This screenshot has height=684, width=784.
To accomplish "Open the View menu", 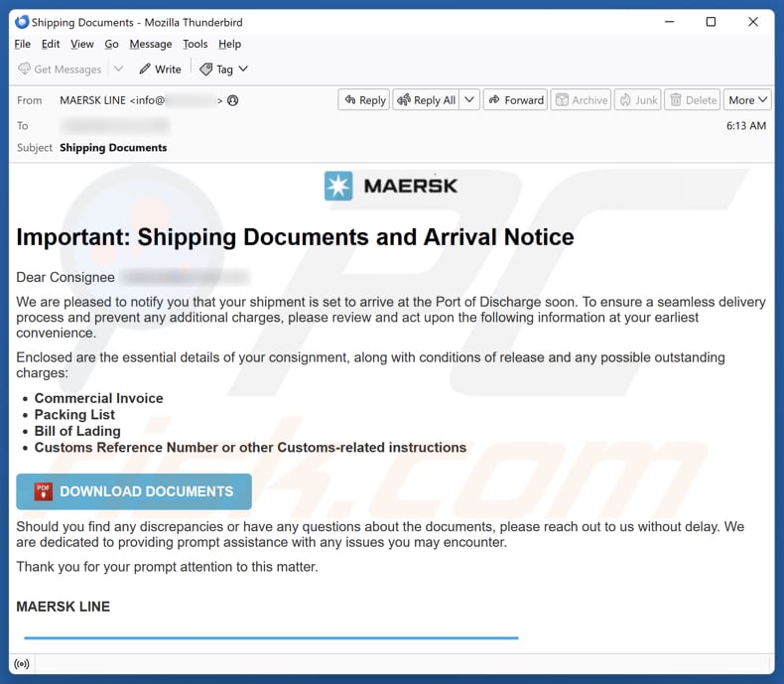I will 82,44.
